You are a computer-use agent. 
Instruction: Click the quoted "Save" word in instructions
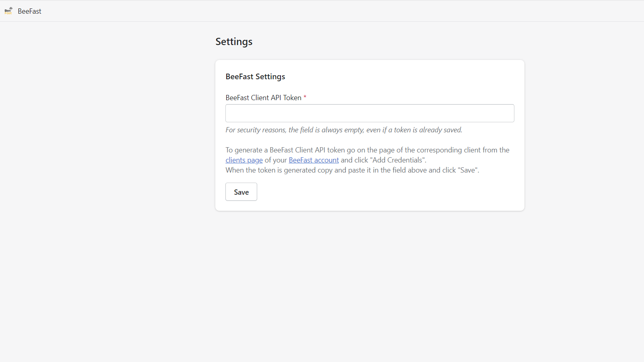click(468, 170)
